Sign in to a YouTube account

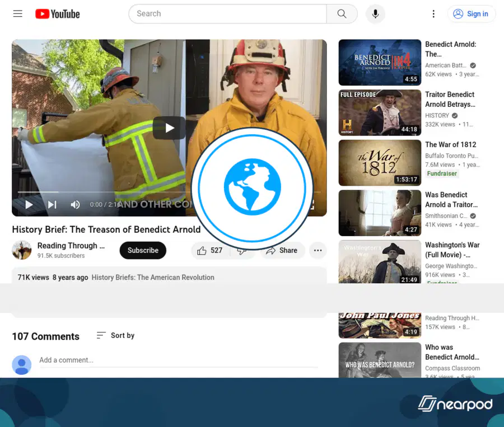tap(471, 14)
